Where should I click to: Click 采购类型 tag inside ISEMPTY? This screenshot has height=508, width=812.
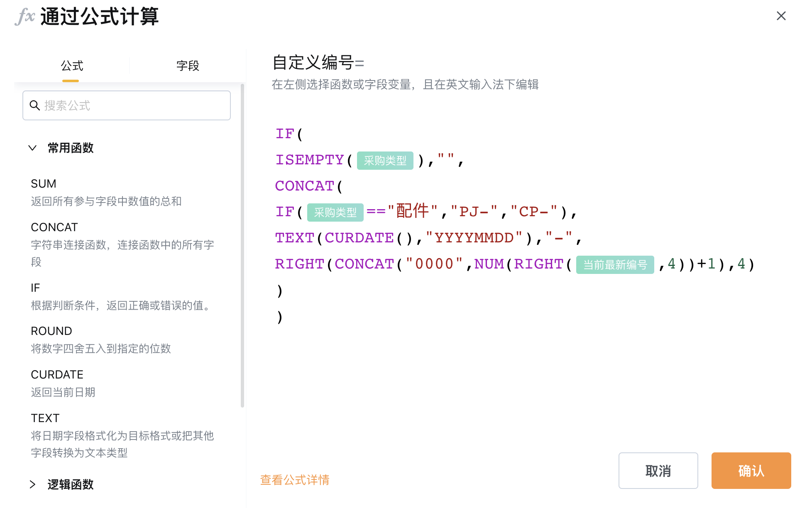point(385,161)
